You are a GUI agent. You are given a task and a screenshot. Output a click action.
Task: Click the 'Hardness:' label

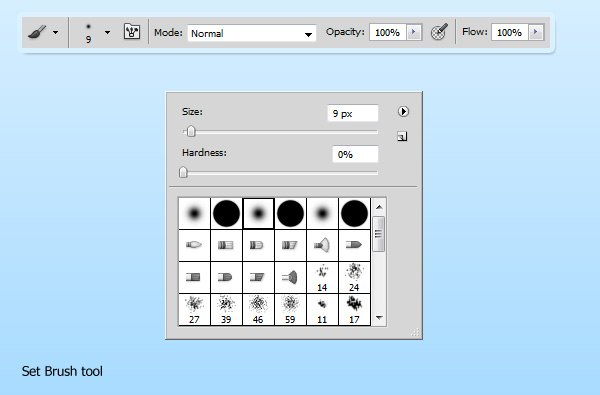(204, 153)
